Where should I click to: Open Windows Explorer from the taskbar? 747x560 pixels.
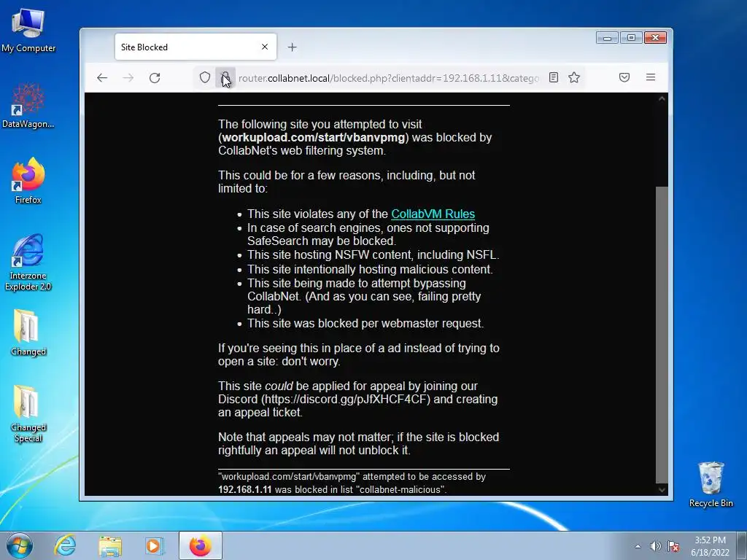[x=111, y=545]
